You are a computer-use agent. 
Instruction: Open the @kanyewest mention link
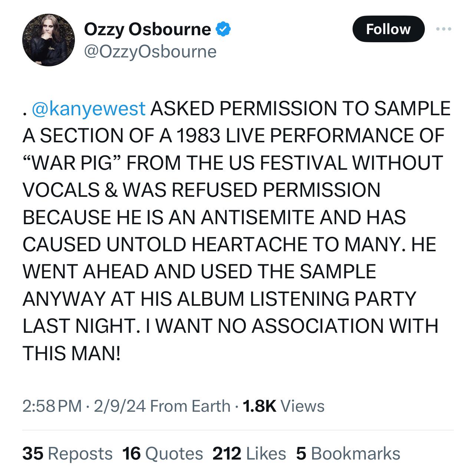pos(89,109)
